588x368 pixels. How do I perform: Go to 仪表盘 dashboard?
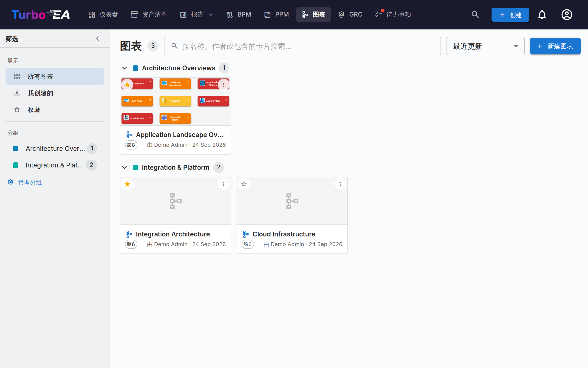pos(103,14)
